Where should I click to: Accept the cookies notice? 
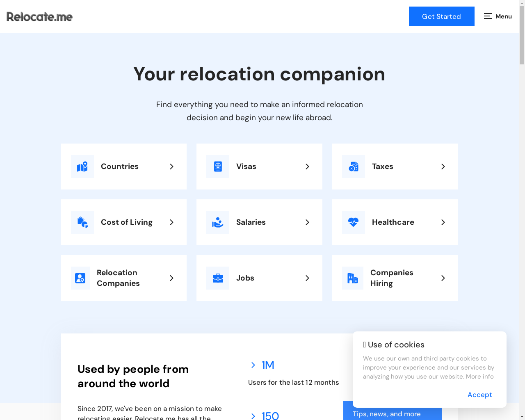coord(480,395)
